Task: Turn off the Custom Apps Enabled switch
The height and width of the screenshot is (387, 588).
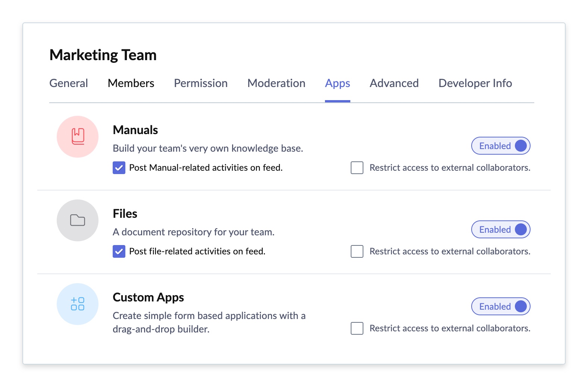Action: tap(501, 306)
